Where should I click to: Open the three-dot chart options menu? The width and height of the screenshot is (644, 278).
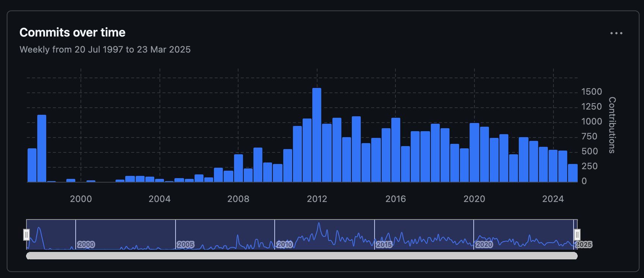pyautogui.click(x=616, y=33)
